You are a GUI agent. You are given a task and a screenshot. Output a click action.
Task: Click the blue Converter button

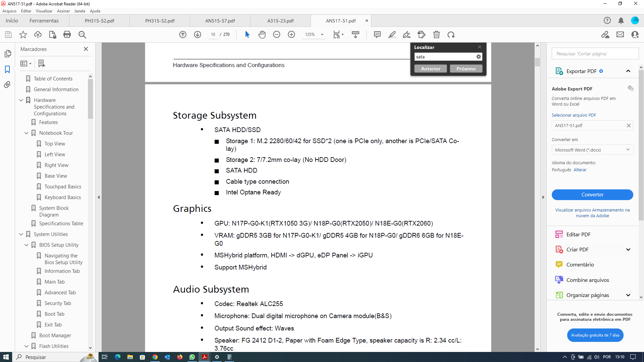[x=592, y=195]
